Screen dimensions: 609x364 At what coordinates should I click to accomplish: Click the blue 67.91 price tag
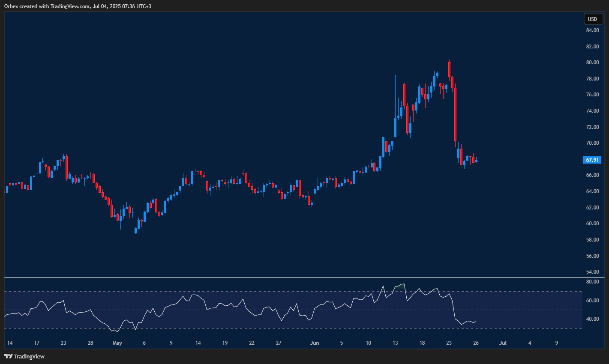click(x=592, y=160)
